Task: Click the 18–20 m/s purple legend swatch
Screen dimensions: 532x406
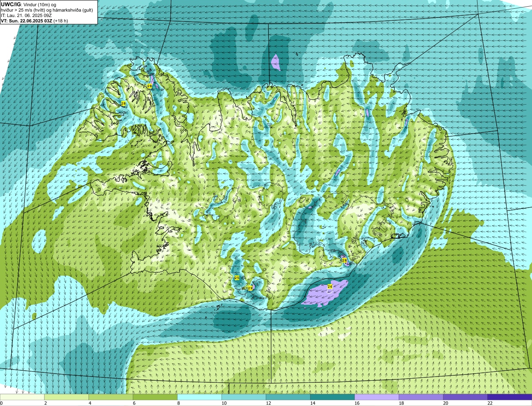Action: 421,397
